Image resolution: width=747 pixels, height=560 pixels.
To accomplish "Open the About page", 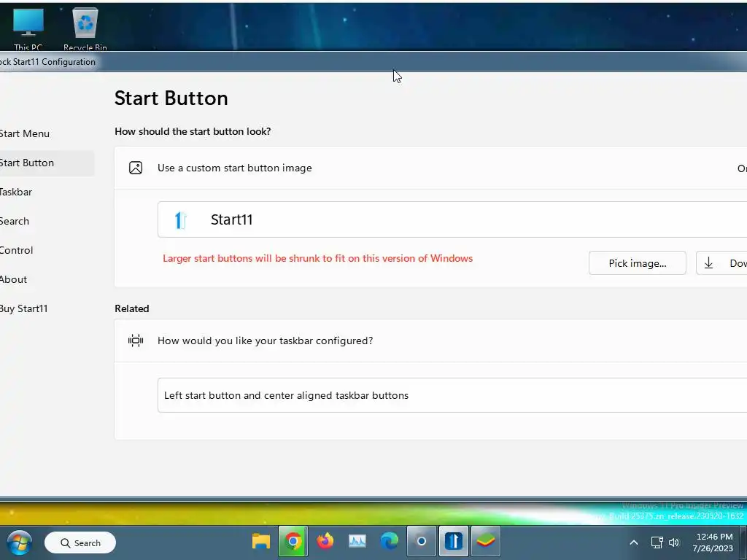I will 13,279.
